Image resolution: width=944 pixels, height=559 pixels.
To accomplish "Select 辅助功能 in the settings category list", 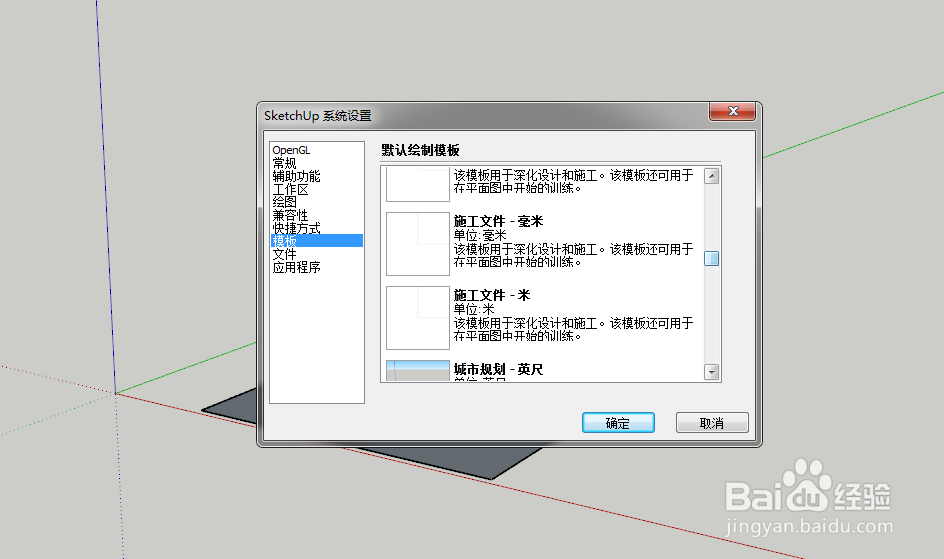I will tap(296, 176).
